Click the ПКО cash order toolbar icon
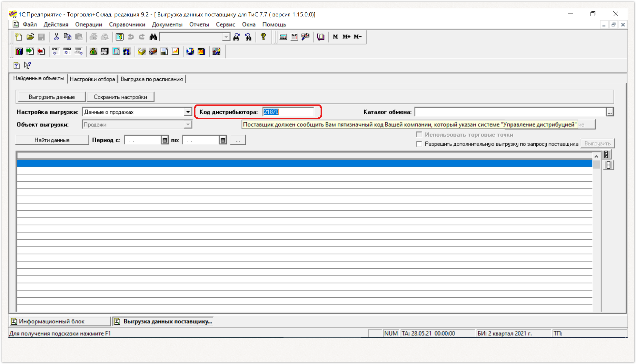The image size is (636, 364). 78,52
